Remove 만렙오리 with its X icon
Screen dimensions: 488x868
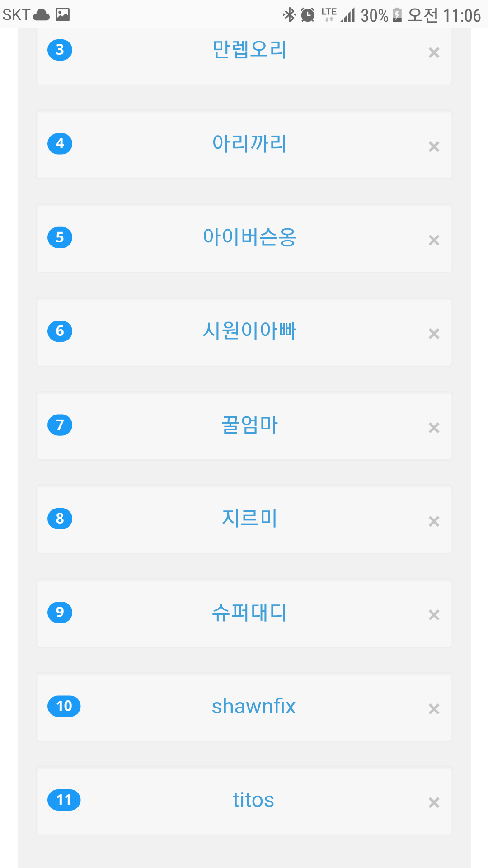pos(434,53)
